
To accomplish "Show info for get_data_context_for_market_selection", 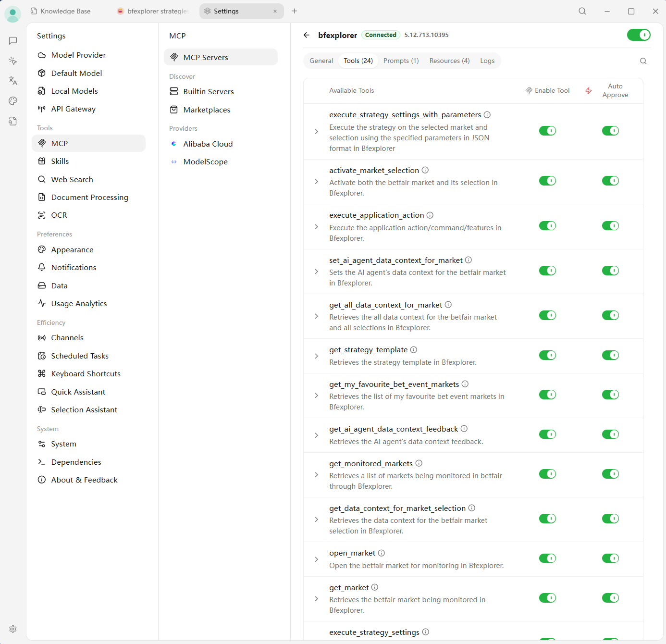I will 472,508.
